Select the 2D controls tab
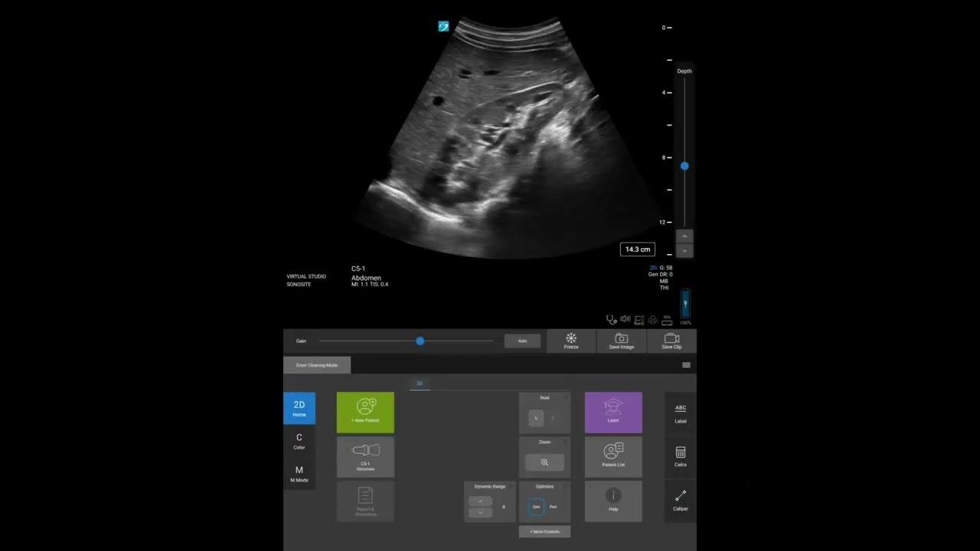Viewport: 980px width, 551px height. [420, 383]
